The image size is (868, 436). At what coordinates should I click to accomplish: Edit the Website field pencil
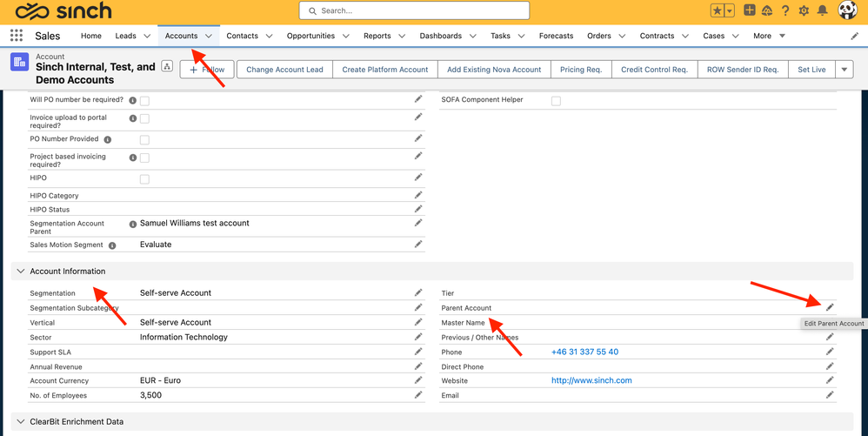(830, 380)
